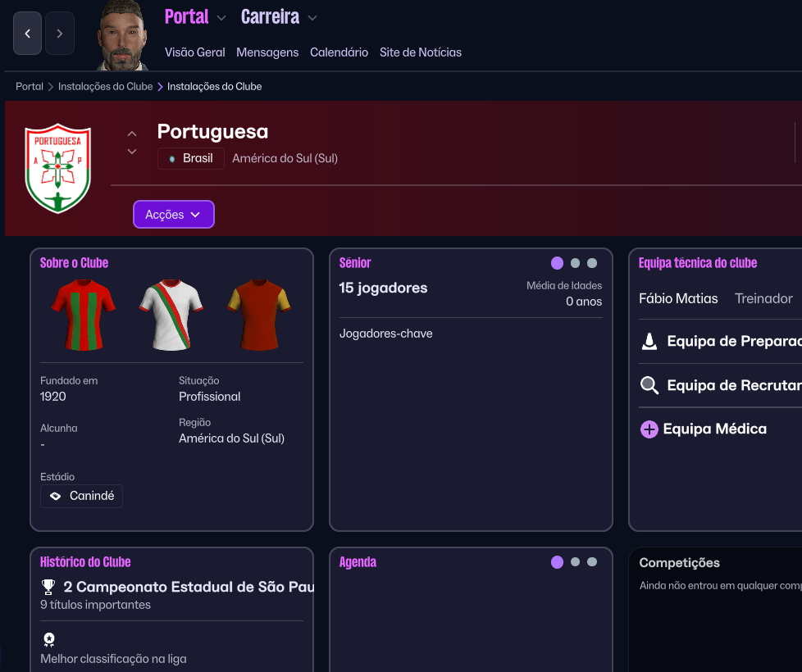This screenshot has width=802, height=672.
Task: Click the plus icon beside Equipa Médica
Action: (649, 429)
